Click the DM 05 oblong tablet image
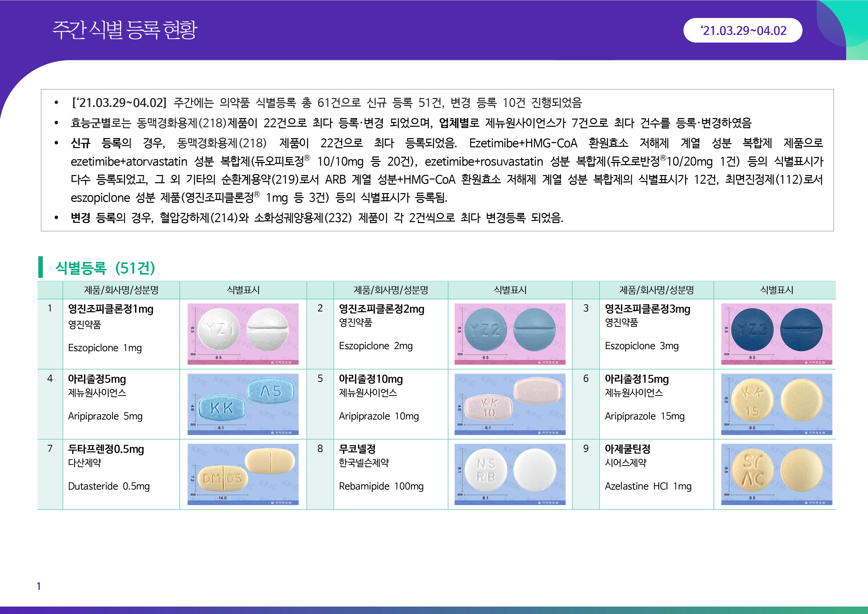 243,474
